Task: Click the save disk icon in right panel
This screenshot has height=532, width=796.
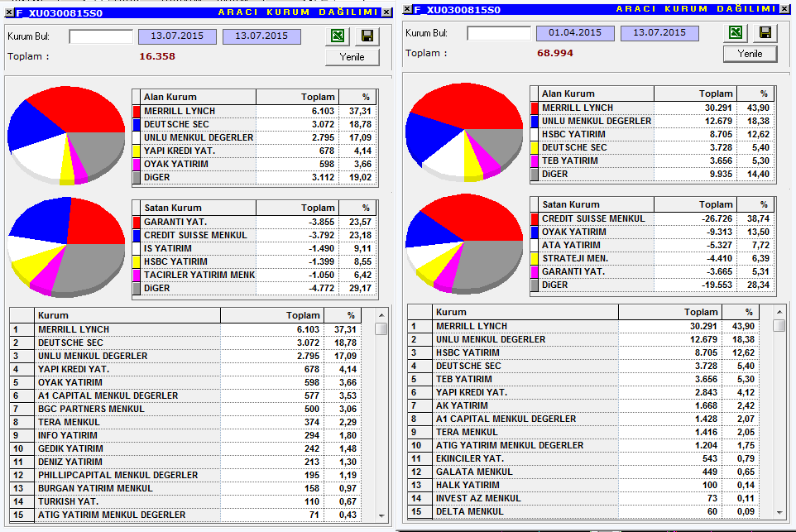Action: point(765,32)
